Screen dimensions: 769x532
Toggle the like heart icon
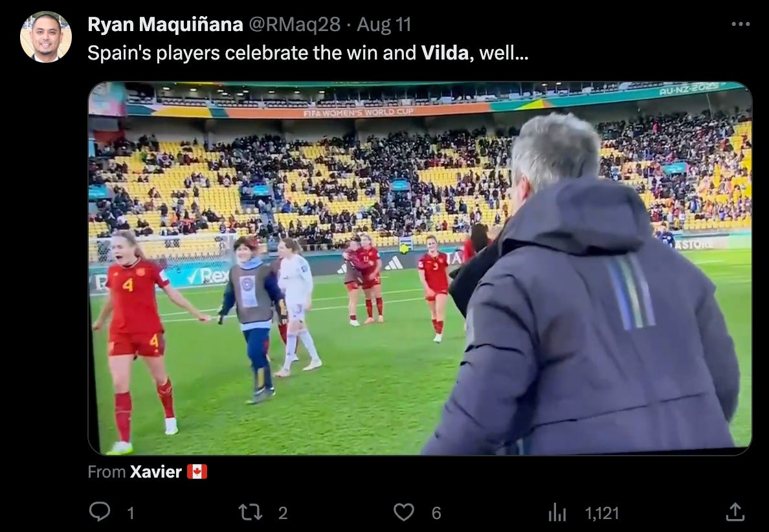[x=404, y=513]
